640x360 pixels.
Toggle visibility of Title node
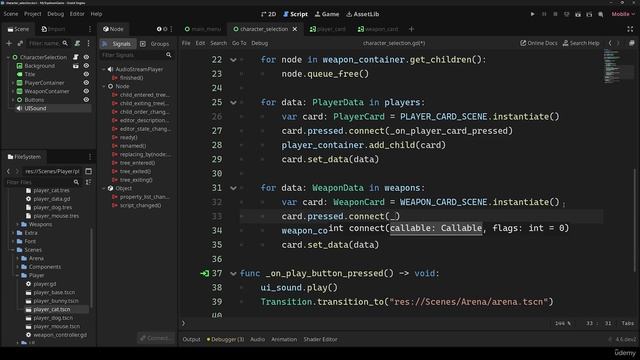click(x=86, y=74)
